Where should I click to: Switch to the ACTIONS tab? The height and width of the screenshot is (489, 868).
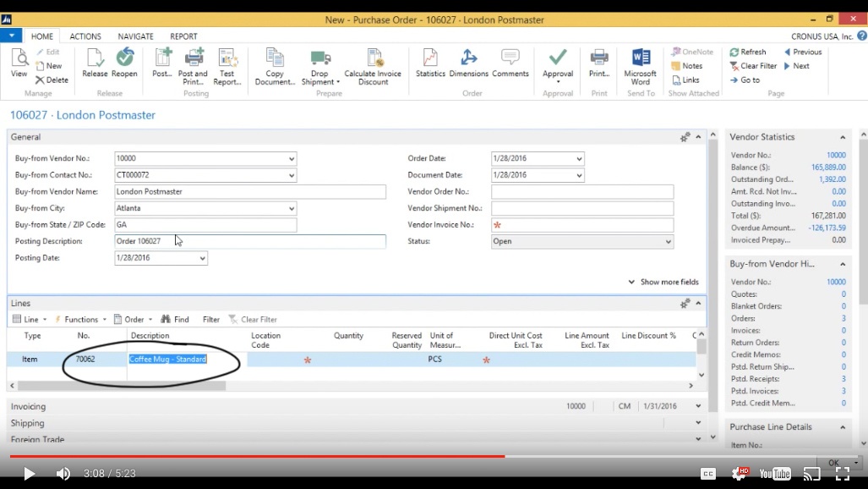pyautogui.click(x=85, y=36)
